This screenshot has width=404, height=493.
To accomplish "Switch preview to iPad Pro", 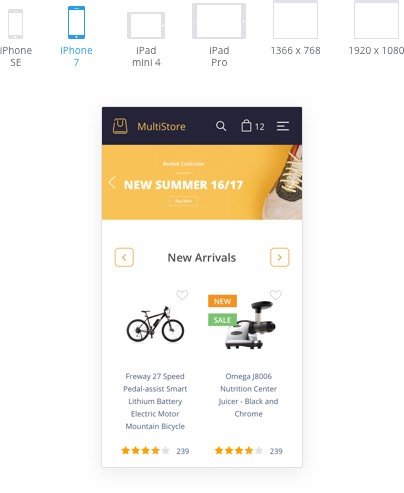I will point(219,21).
